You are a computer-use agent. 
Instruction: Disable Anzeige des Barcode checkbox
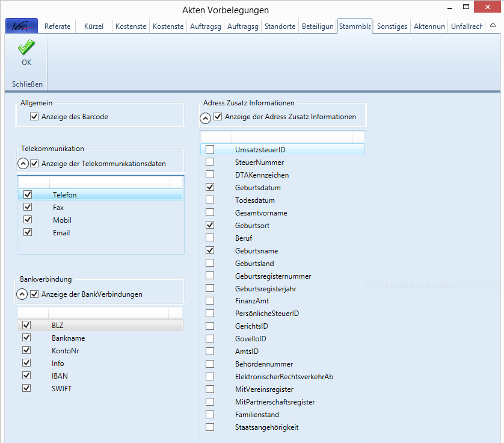(34, 117)
